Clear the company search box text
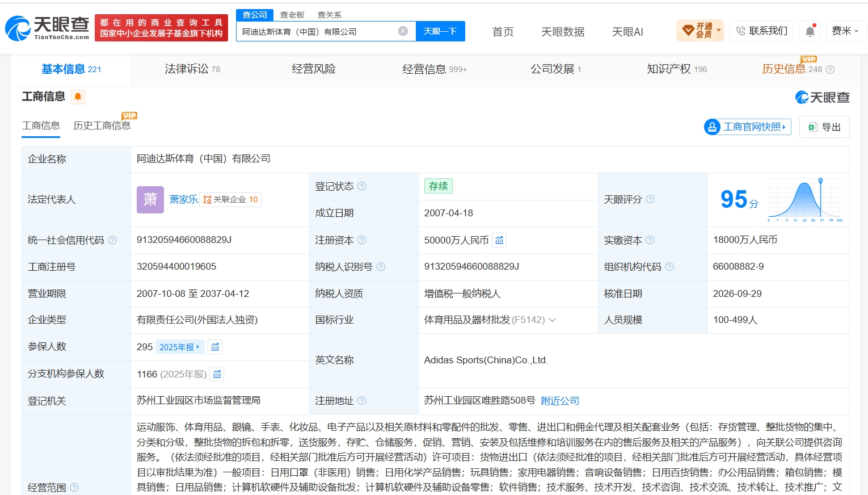 point(403,31)
